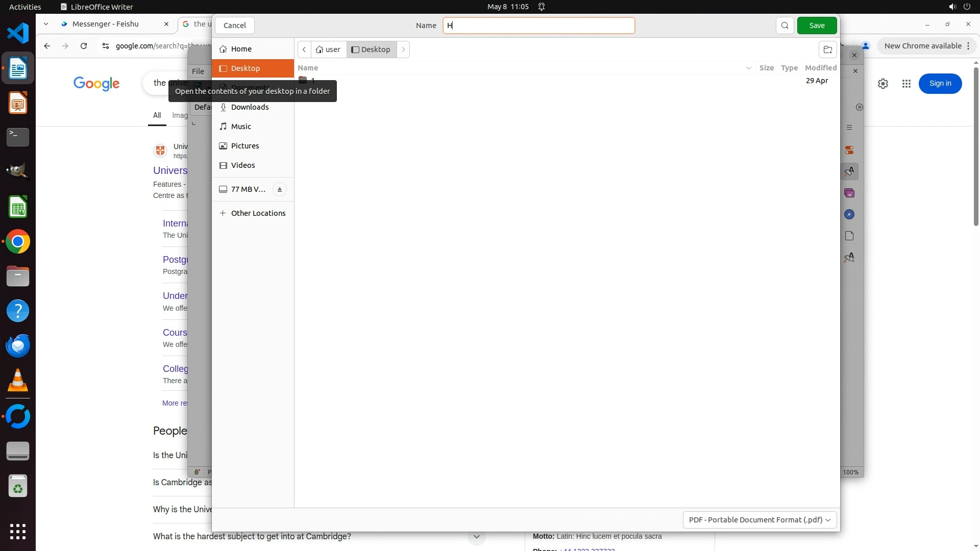Cancel the save dialog
This screenshot has height=551, width=980.
click(x=234, y=26)
